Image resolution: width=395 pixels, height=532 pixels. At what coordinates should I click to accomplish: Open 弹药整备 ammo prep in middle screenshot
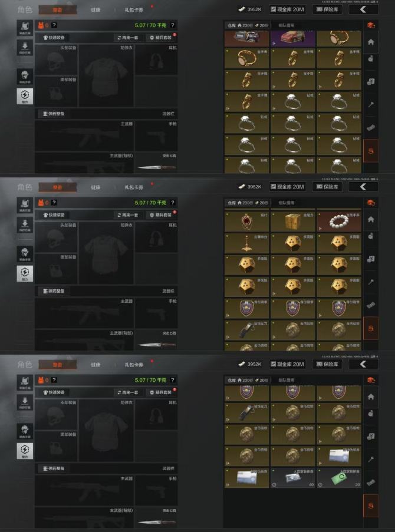coord(54,291)
